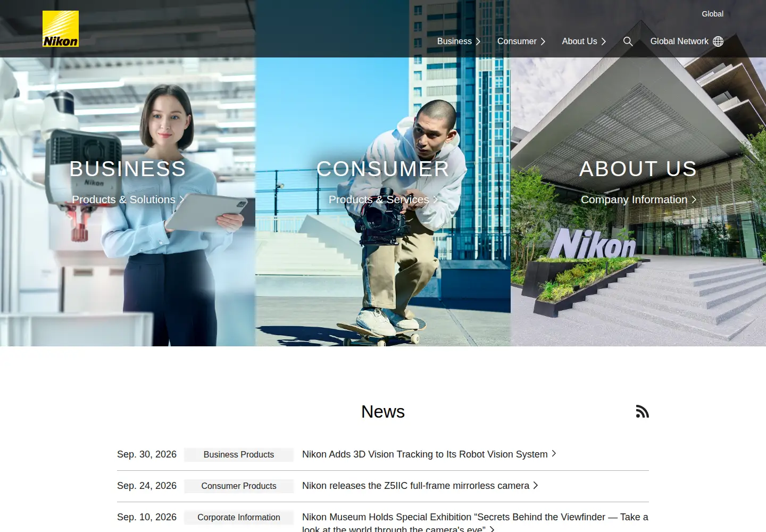Open the Nikon Museum Special Exhibition article
Viewport: 766px width, 532px height.
pyautogui.click(x=475, y=522)
